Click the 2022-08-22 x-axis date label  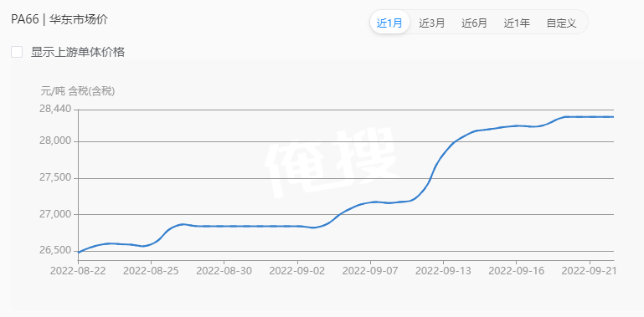[77, 271]
